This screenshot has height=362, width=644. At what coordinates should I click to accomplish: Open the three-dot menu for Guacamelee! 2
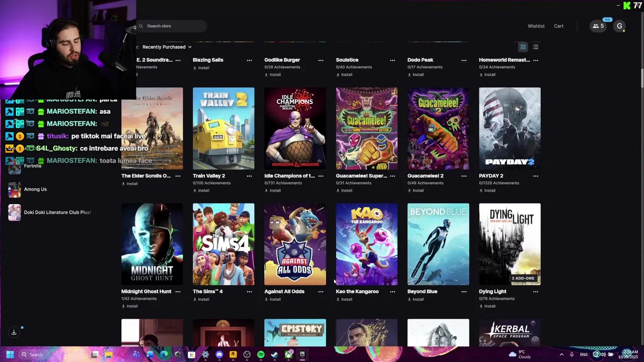pyautogui.click(x=464, y=176)
